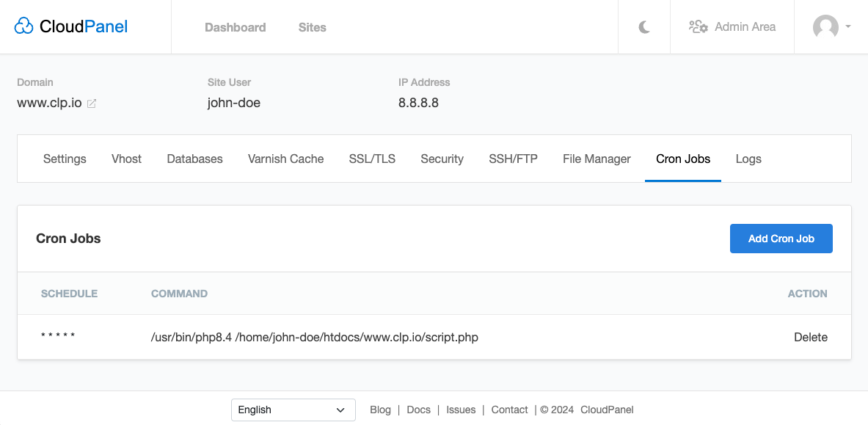Go to Sites in the top navigation
Image resolution: width=868 pixels, height=425 pixels.
312,27
